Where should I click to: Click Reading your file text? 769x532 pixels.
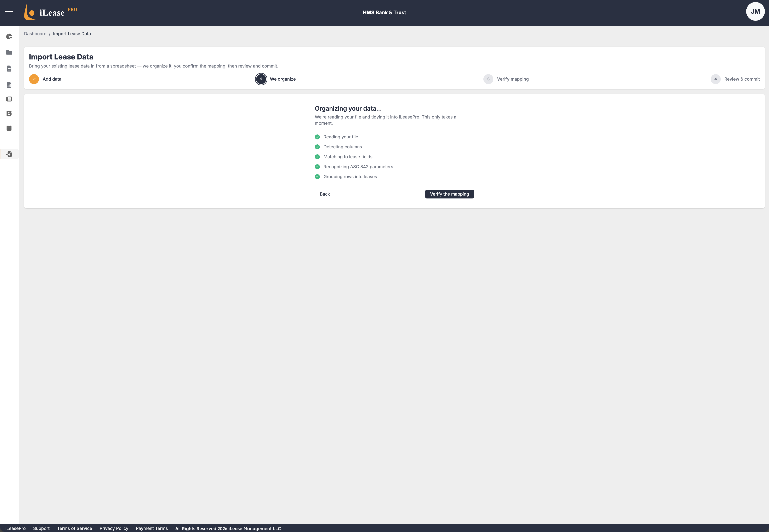(x=341, y=137)
